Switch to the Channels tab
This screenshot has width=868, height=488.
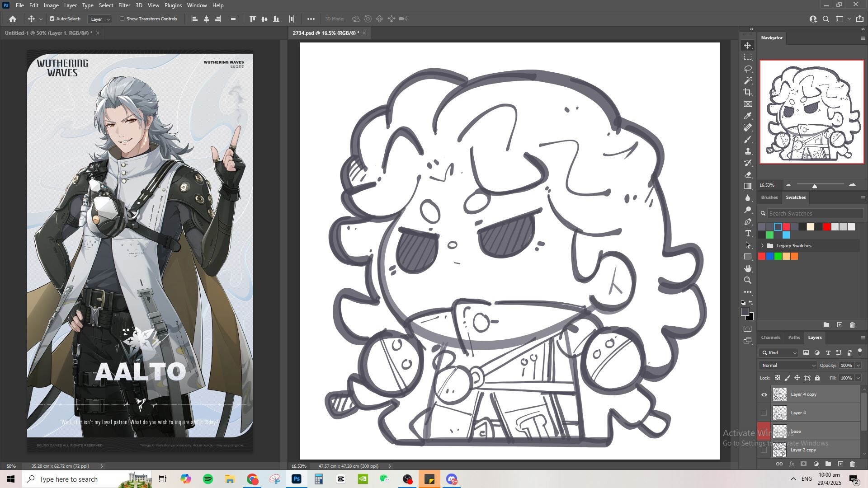pyautogui.click(x=770, y=338)
